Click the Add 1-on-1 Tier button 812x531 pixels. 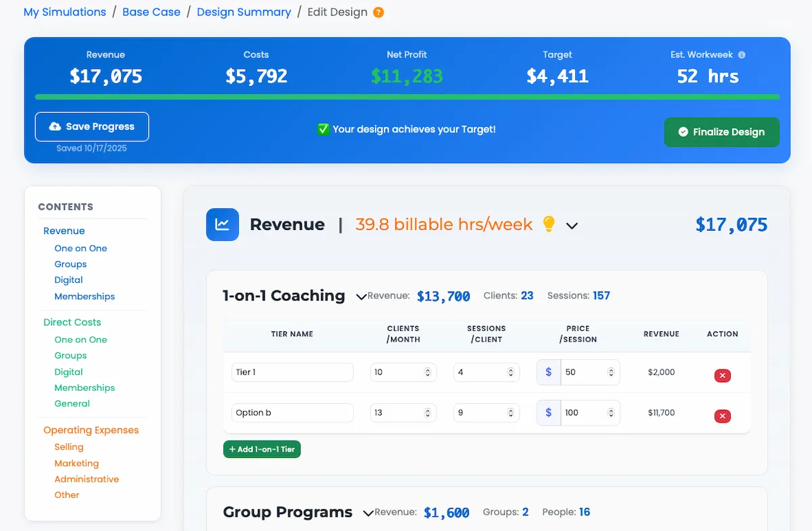coord(262,448)
